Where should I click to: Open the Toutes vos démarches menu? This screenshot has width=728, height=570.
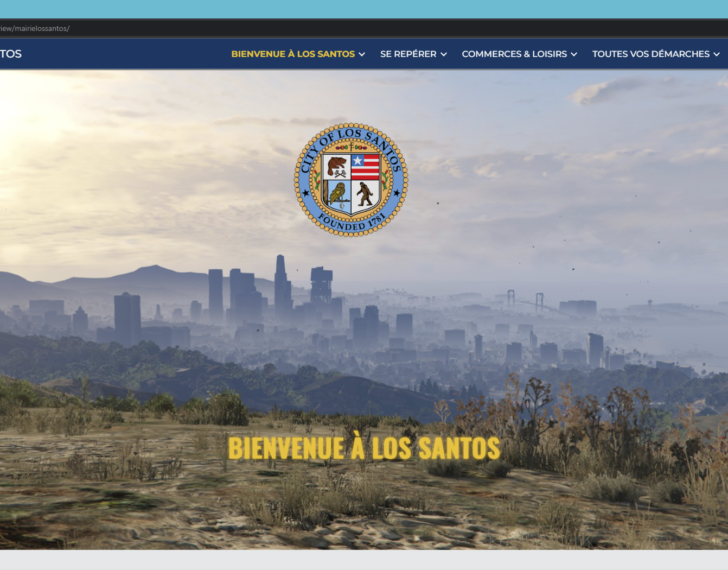tap(650, 54)
